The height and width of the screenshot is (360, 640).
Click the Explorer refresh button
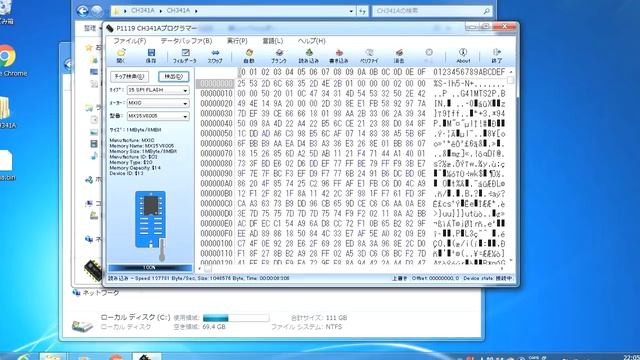[x=362, y=11]
